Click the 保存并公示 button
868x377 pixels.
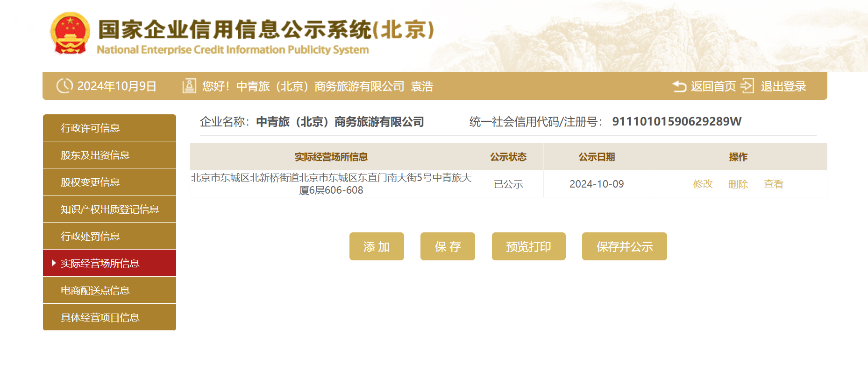coord(625,246)
